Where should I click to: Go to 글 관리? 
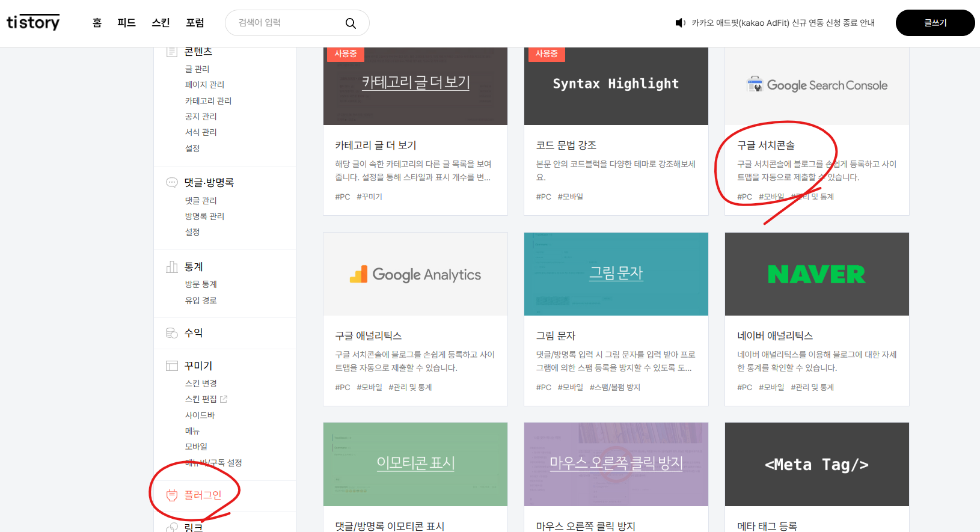pyautogui.click(x=197, y=69)
